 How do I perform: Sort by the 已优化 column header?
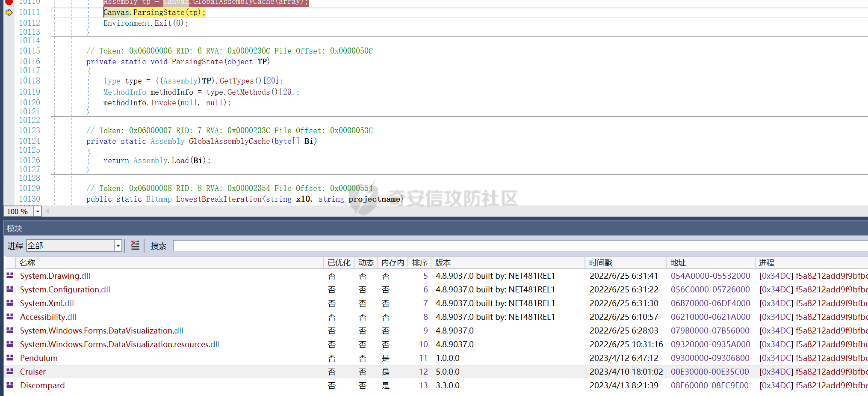[339, 262]
